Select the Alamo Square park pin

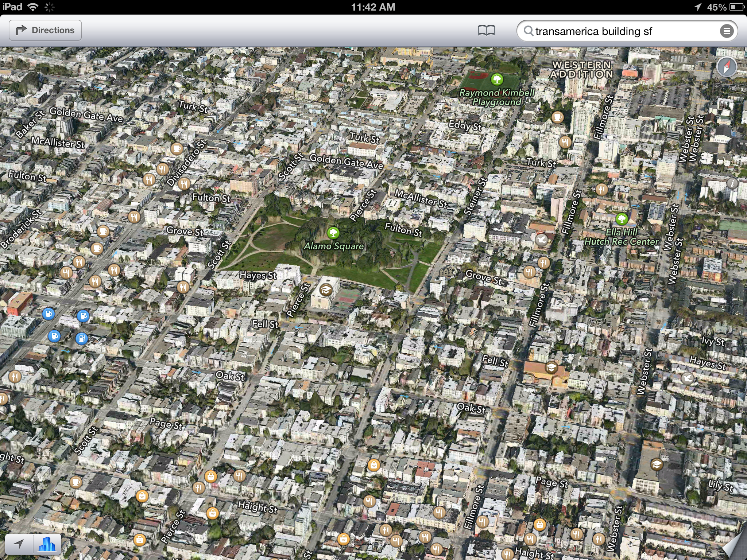coord(333,233)
